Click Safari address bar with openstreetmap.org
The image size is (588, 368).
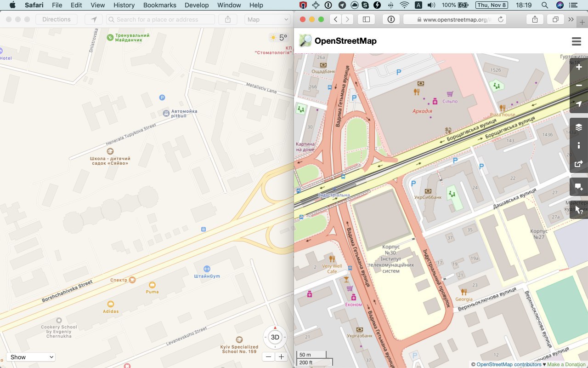click(455, 19)
